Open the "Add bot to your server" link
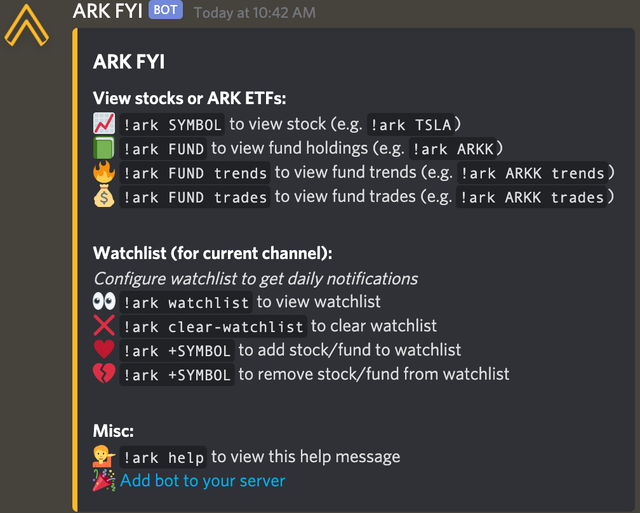 [x=203, y=481]
